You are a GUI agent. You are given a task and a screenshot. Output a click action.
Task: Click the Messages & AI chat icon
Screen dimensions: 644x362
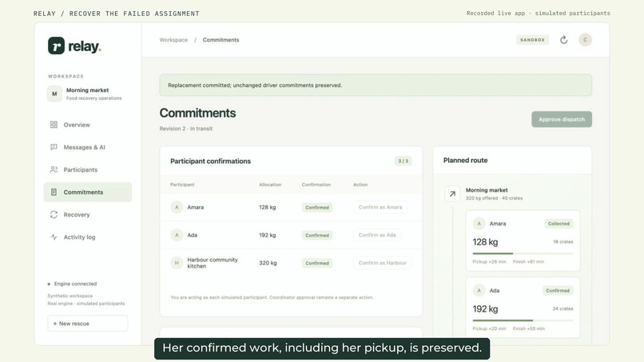[54, 147]
